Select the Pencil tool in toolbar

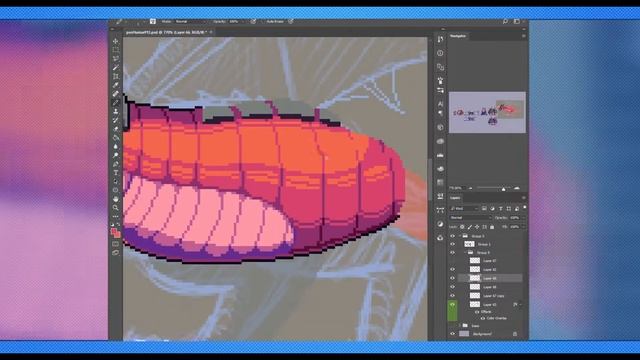116,102
